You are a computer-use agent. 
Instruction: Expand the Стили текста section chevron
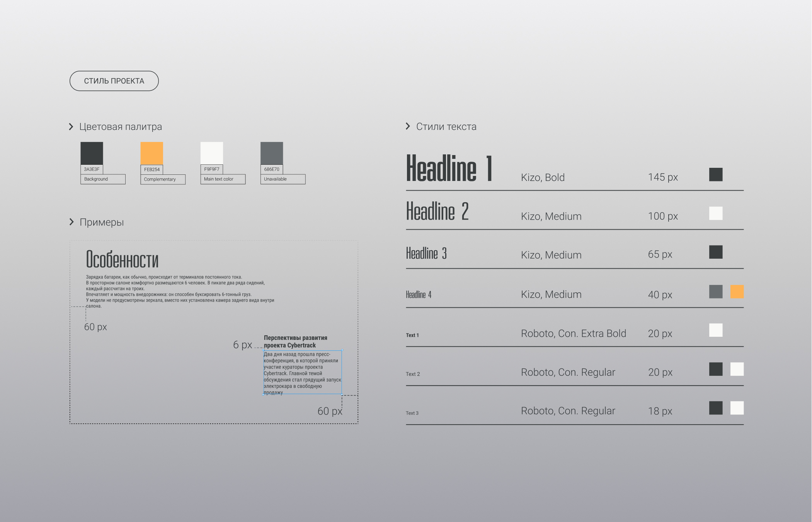408,126
